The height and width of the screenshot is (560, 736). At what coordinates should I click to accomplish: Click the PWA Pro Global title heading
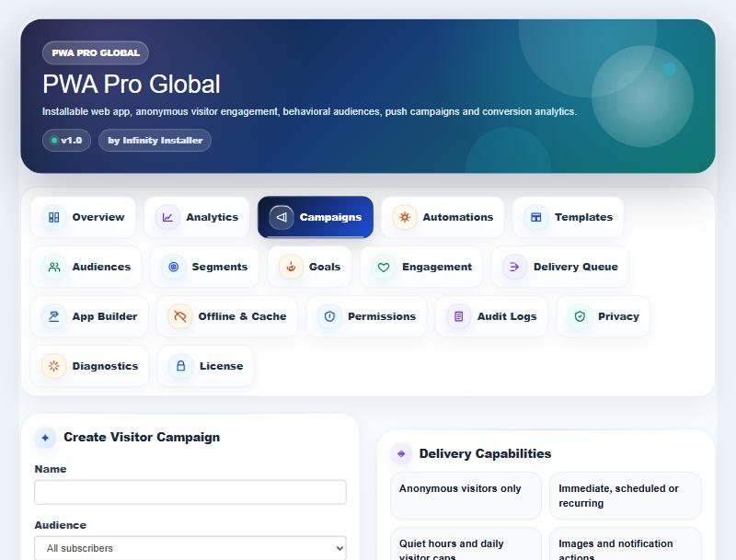click(131, 85)
